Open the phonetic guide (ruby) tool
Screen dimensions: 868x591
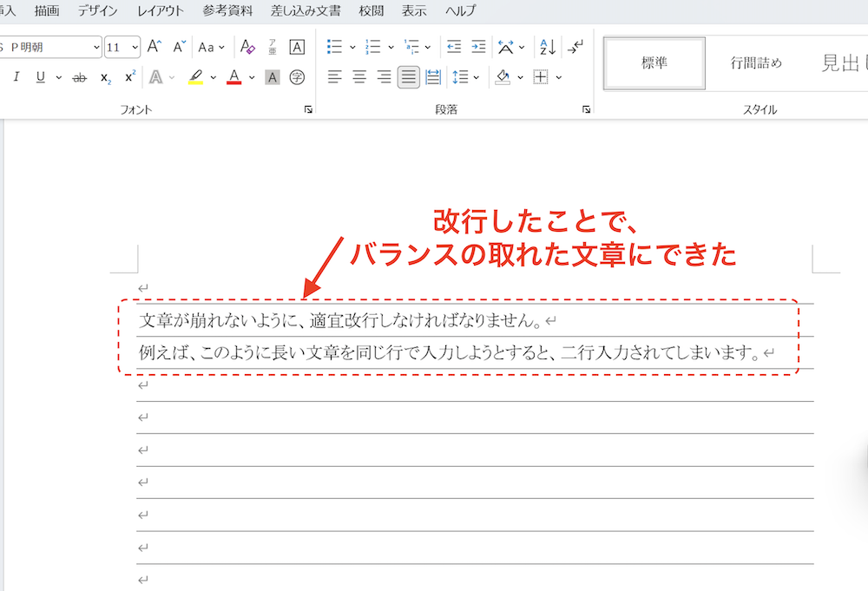tap(273, 47)
